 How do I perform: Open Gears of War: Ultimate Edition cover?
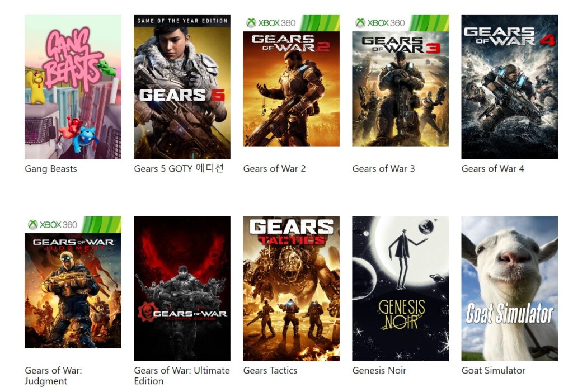182,289
